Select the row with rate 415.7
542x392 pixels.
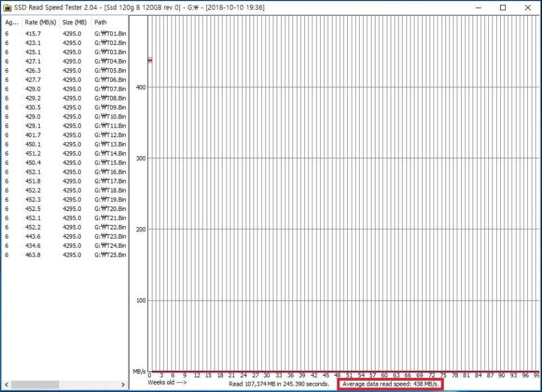point(65,33)
